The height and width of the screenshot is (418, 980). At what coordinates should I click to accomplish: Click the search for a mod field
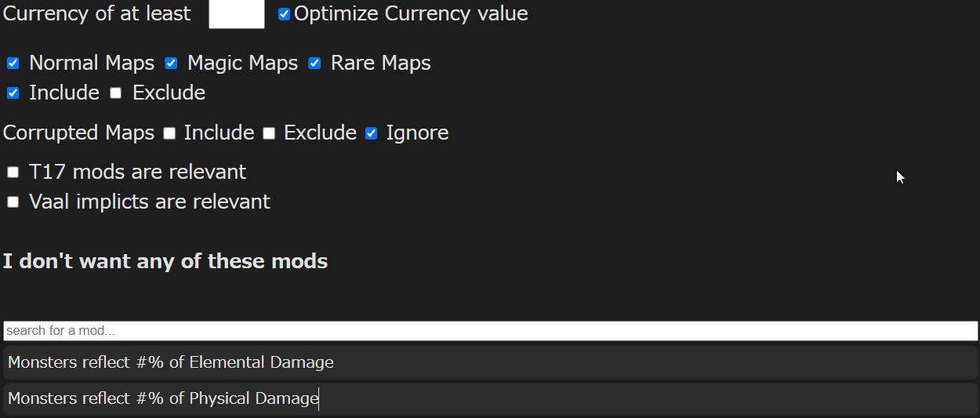coord(490,331)
